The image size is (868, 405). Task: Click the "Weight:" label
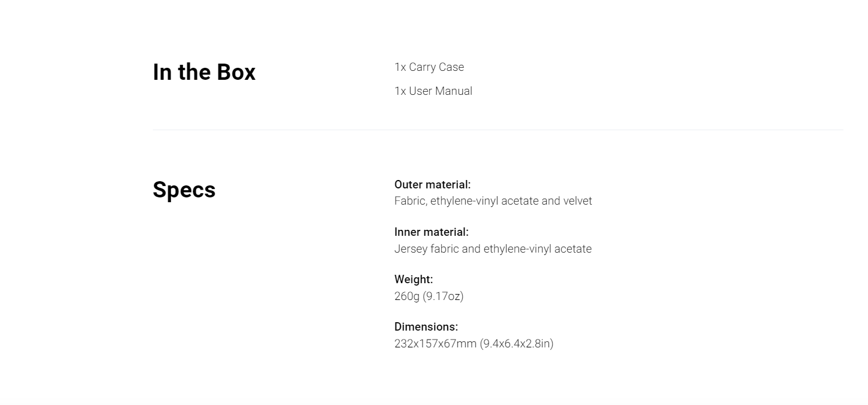[413, 280]
